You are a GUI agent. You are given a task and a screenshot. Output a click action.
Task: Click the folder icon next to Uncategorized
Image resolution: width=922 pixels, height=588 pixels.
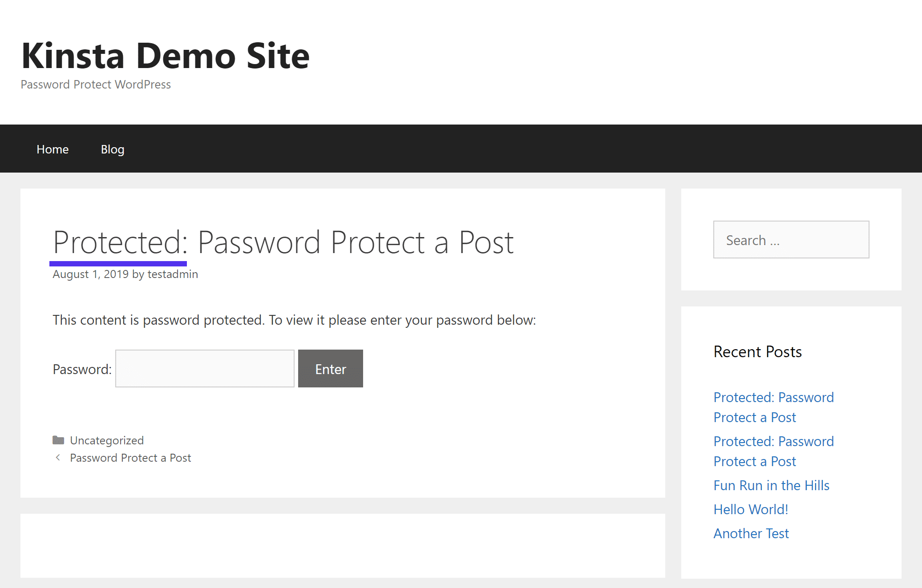pos(58,439)
